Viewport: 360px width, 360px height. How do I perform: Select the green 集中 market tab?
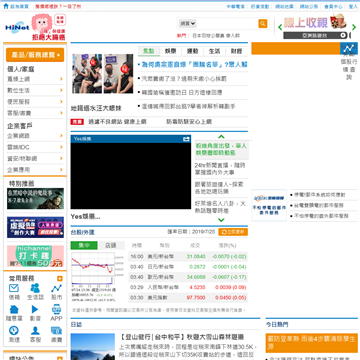pos(84,245)
